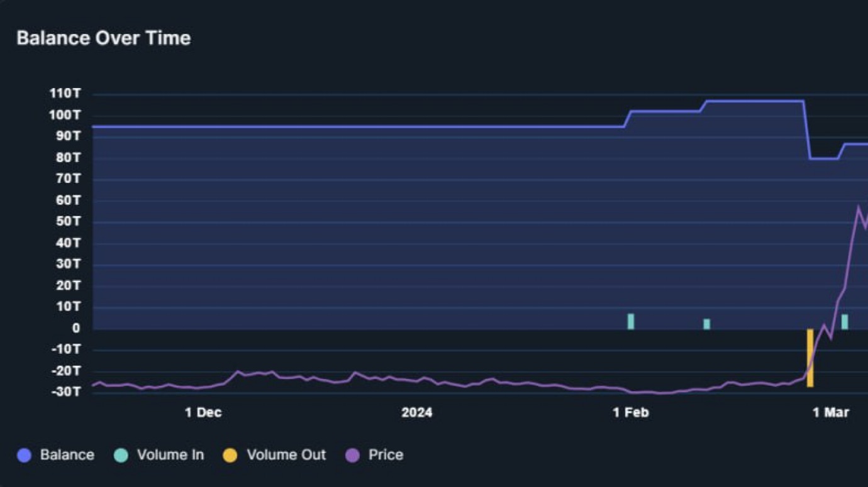Toggle Volume Out series legend label
Screen dimensions: 868x487
pos(286,455)
